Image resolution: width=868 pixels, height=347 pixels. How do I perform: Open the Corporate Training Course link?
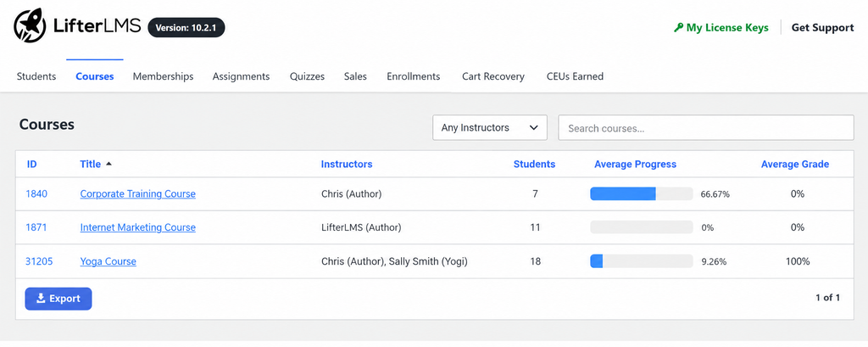coord(138,194)
